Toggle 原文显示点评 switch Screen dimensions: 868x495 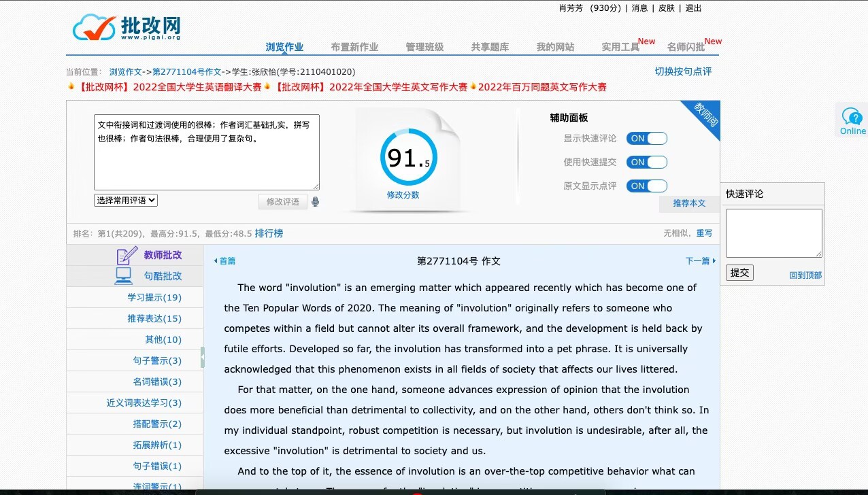(x=647, y=186)
